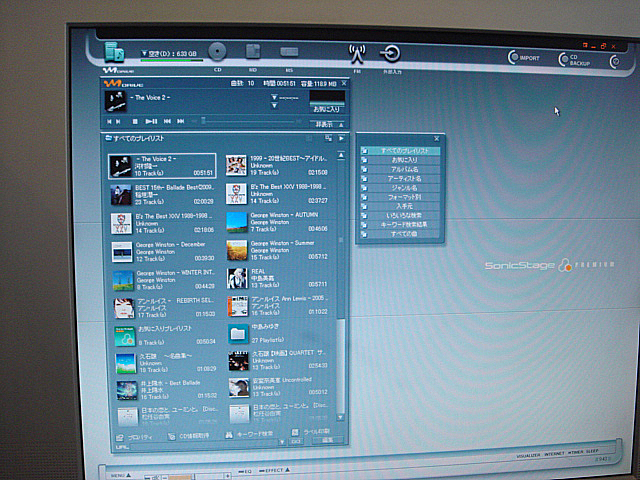Select the MD MiniDisc source icon
640x480 pixels.
coord(253,51)
